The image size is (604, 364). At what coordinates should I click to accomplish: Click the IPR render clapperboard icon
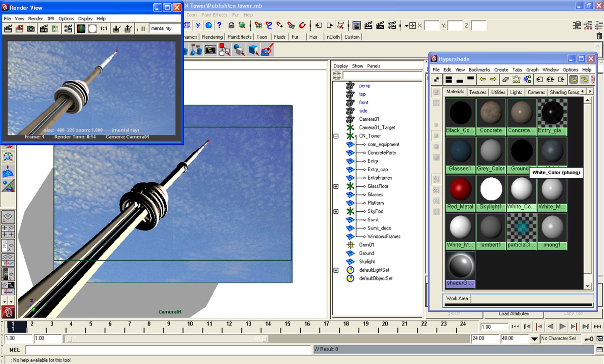point(44,29)
